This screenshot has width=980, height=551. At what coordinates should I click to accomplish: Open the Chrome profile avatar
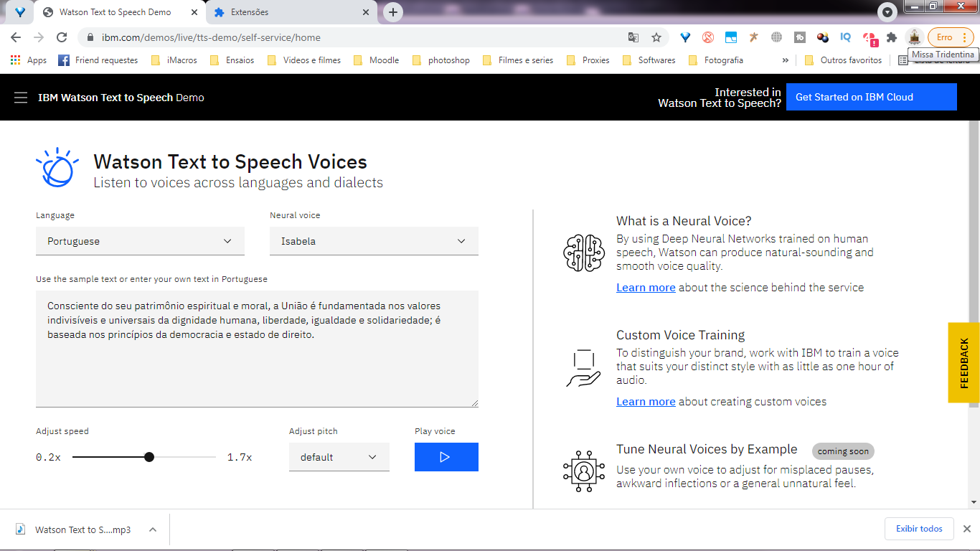(914, 37)
